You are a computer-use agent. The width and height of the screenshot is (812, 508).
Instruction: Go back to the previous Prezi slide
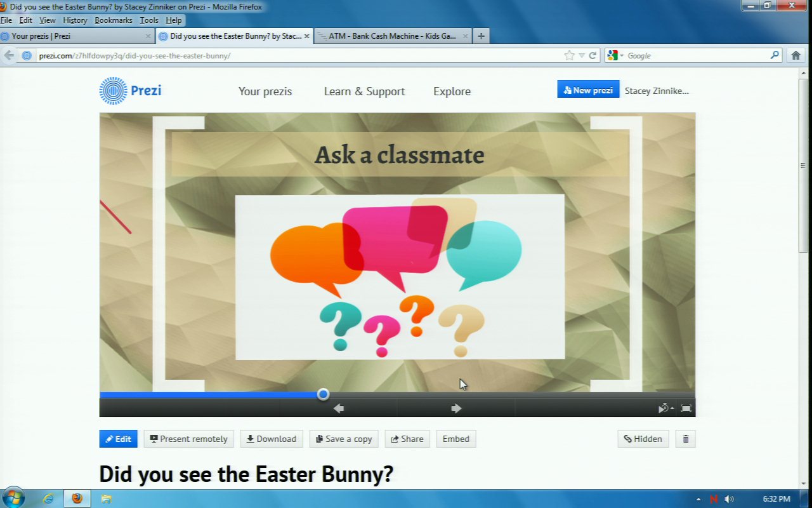(339, 408)
